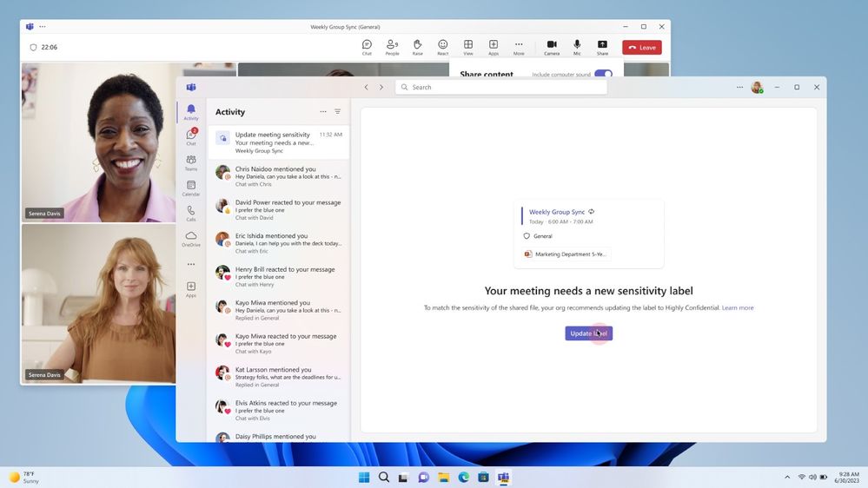Open Windows Start menu

tap(364, 477)
